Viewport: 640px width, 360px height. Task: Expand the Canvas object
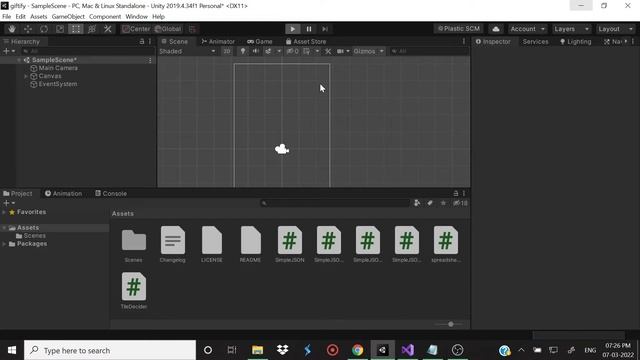26,76
